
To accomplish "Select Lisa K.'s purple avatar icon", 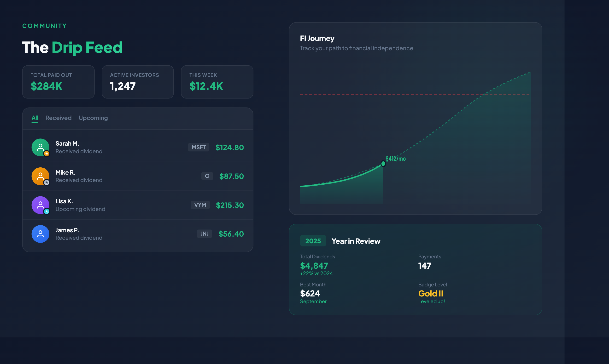I will coord(40,205).
